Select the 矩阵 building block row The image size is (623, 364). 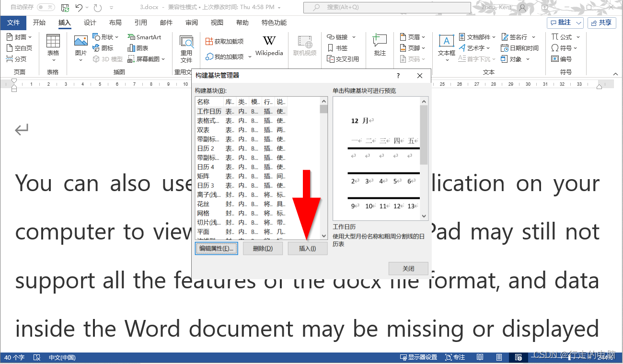click(x=242, y=176)
